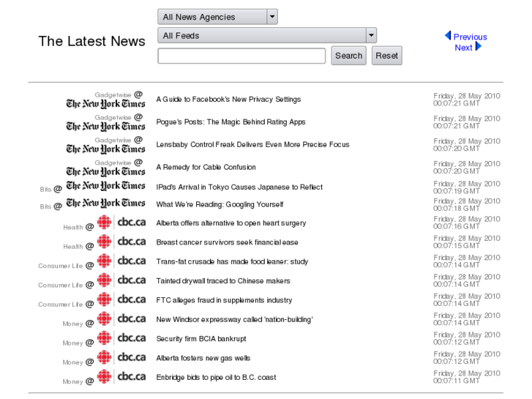532x399 pixels.
Task: Open 'Enbridge bids to pipe oil to B.C. coast'
Action: tap(216, 378)
